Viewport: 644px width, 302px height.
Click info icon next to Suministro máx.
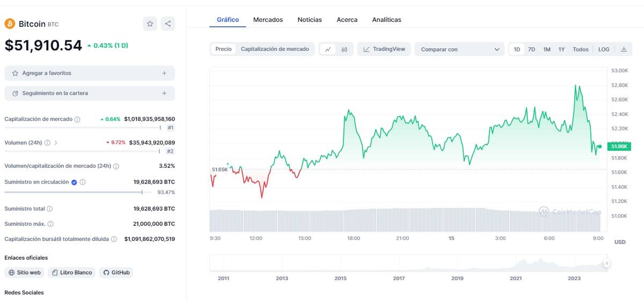tap(50, 224)
